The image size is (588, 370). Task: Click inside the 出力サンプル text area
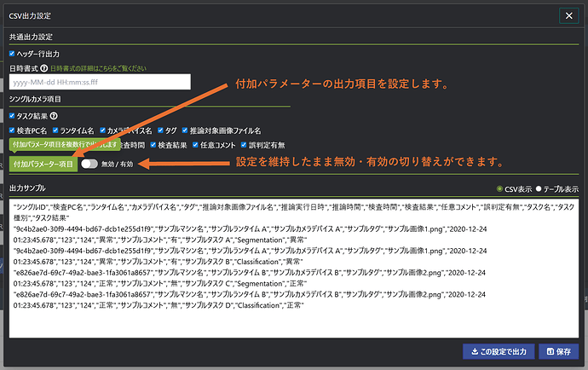(294, 269)
